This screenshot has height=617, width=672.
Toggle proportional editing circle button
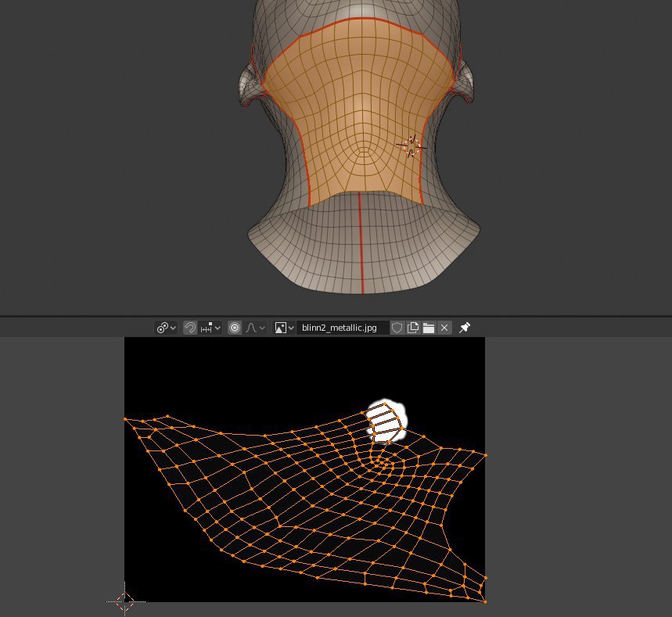[x=235, y=328]
